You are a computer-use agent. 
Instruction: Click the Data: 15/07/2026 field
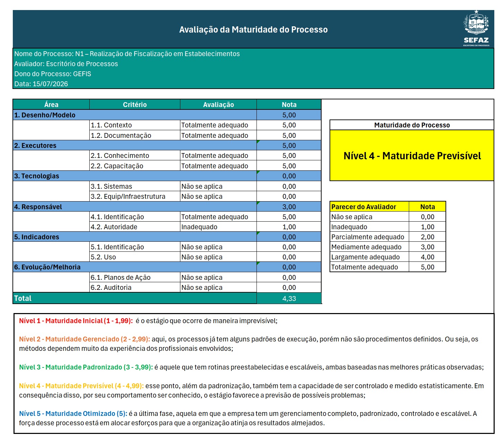pos(41,84)
